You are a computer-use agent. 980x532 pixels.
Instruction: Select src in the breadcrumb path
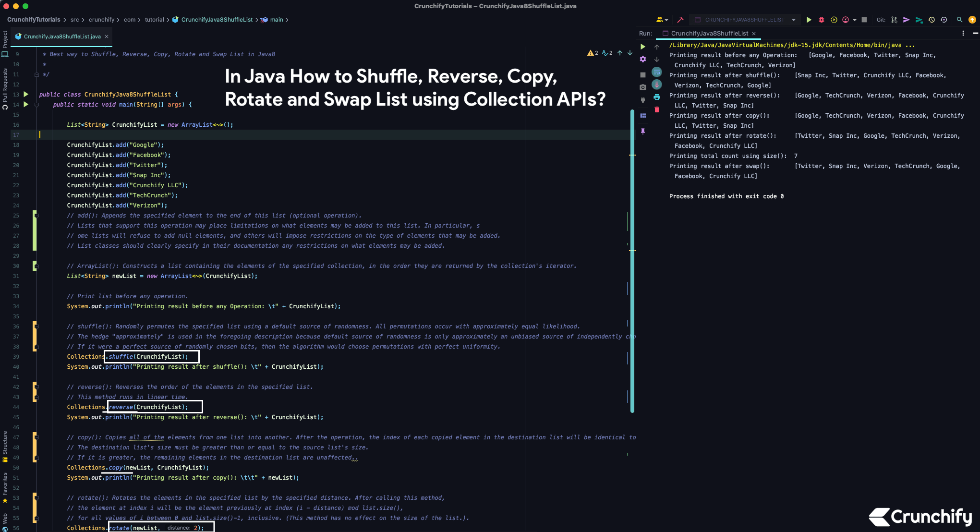click(x=75, y=20)
